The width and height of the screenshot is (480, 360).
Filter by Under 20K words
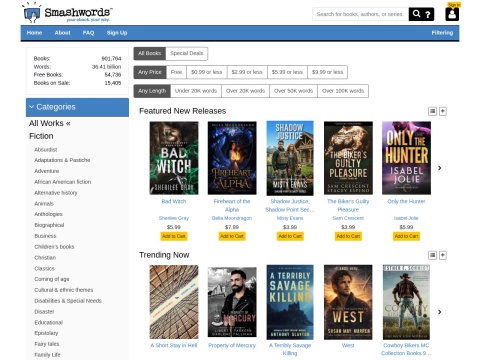click(x=196, y=91)
